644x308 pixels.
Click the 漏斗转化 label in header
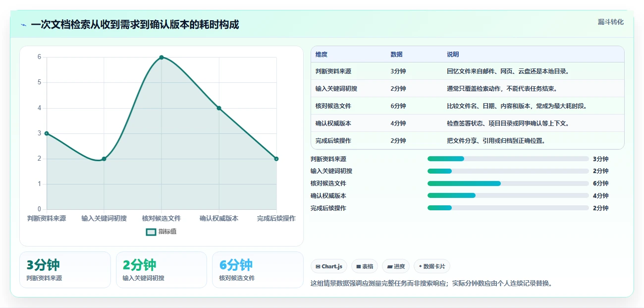click(x=610, y=22)
